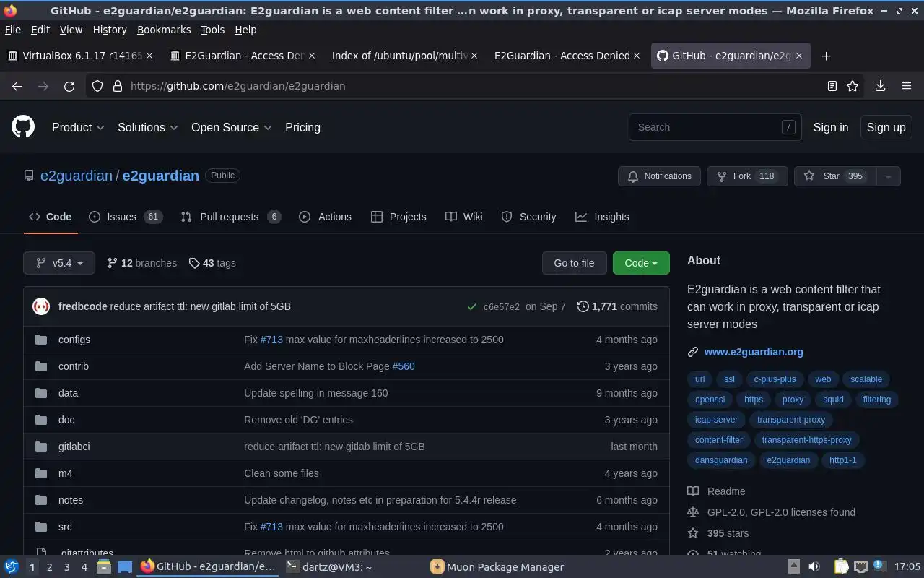Switch to Muon Package Manager window in taskbar
924x578 pixels.
pyautogui.click(x=497, y=567)
